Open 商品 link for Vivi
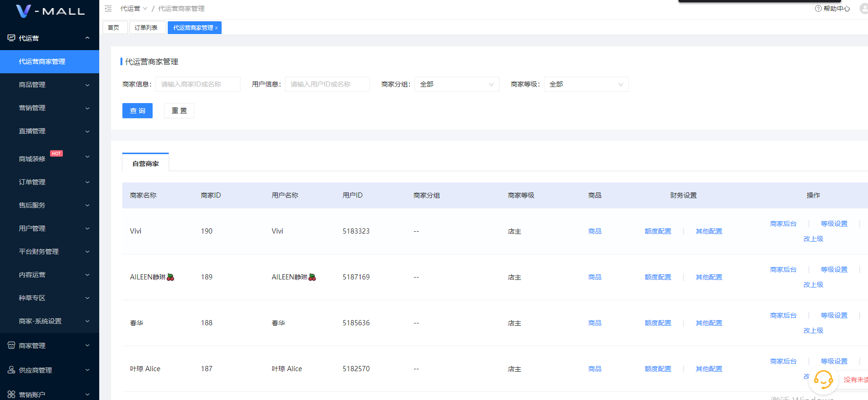The height and width of the screenshot is (400, 868). (595, 231)
